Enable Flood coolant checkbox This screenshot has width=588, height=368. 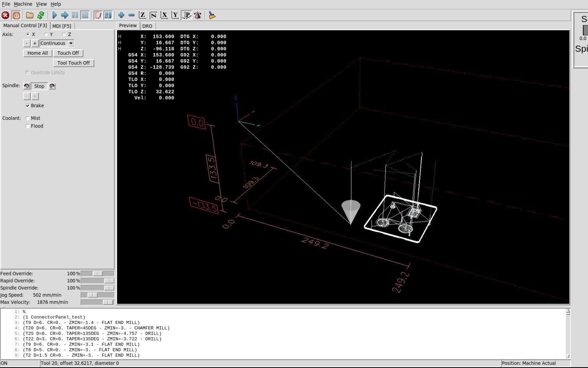pos(28,126)
